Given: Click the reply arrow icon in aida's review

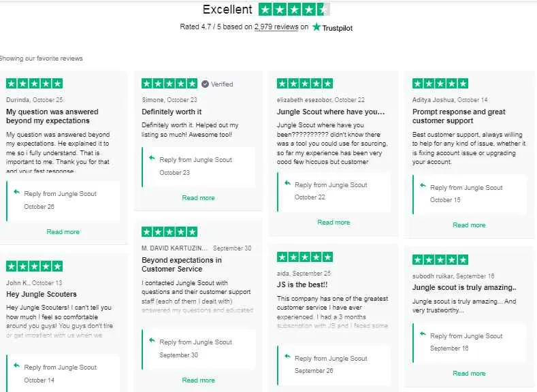Looking at the screenshot, I should [287, 357].
